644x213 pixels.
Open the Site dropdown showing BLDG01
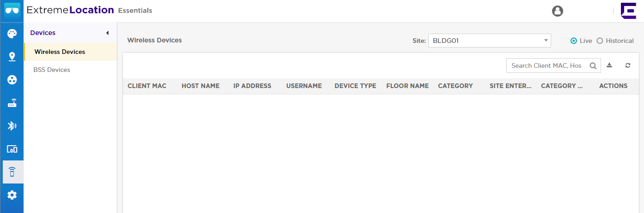489,41
